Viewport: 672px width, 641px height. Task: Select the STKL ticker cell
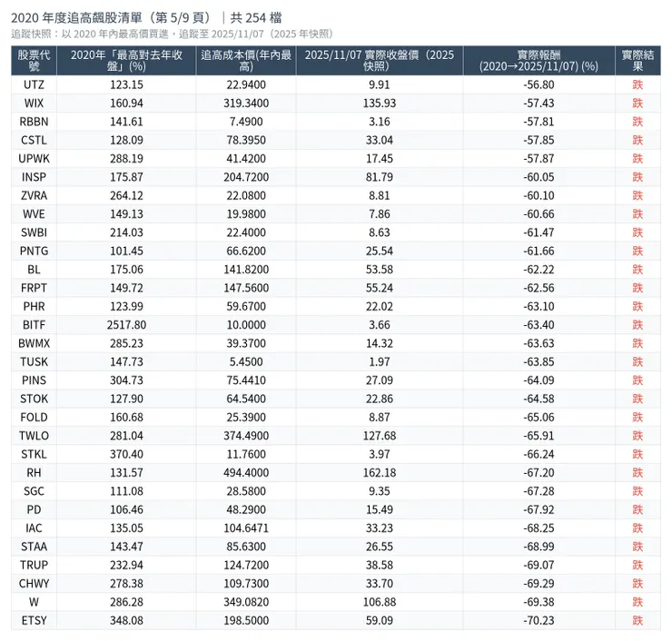(34, 454)
